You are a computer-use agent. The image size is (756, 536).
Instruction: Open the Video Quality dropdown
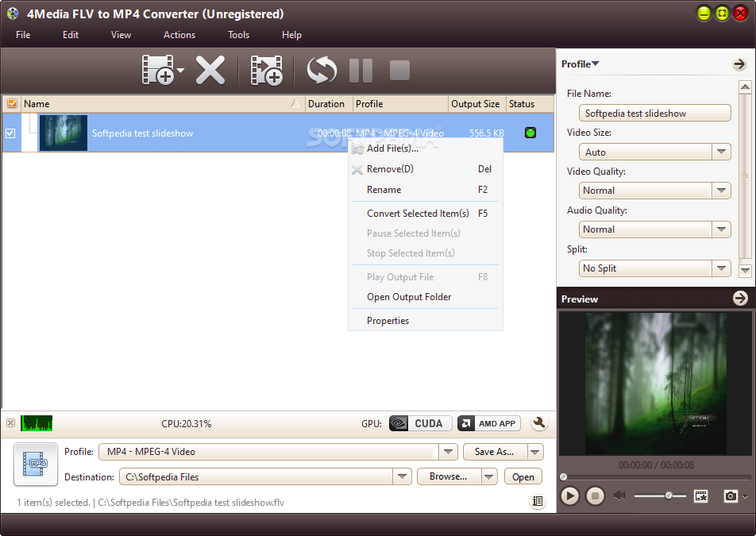pos(721,191)
